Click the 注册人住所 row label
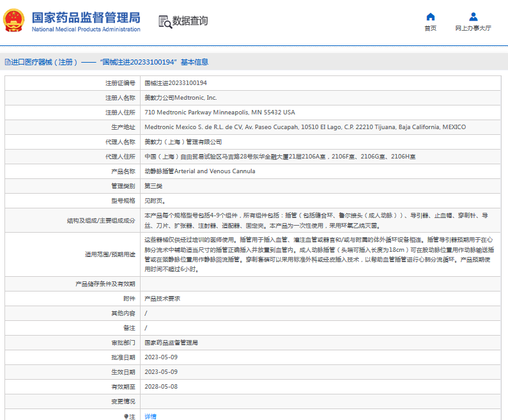Viewport: 508px width, 420px height. (120, 113)
